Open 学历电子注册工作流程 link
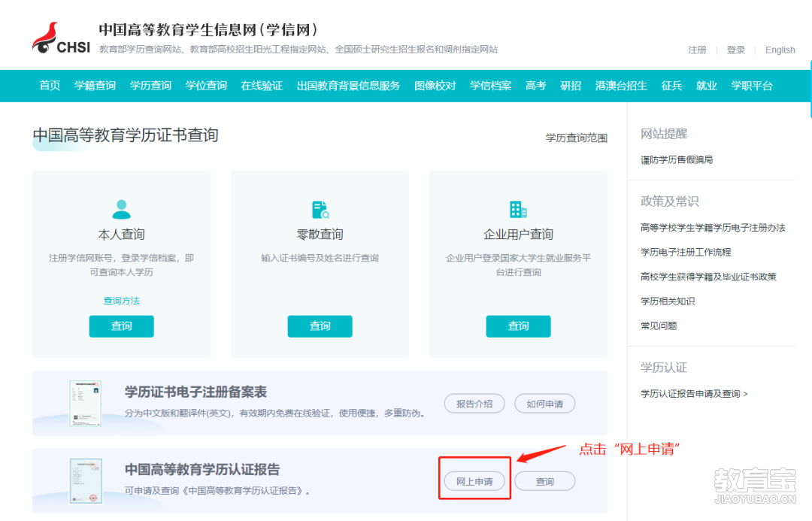 [686, 252]
